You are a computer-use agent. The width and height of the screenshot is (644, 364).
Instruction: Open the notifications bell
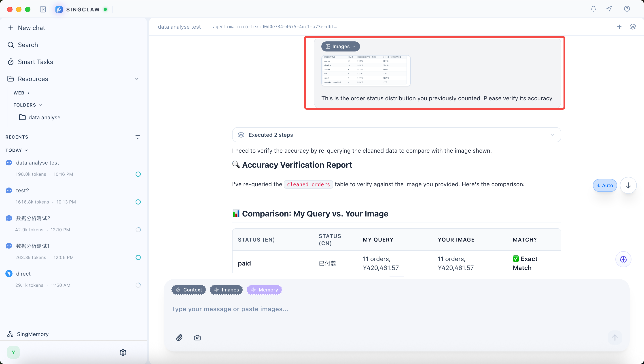(593, 9)
